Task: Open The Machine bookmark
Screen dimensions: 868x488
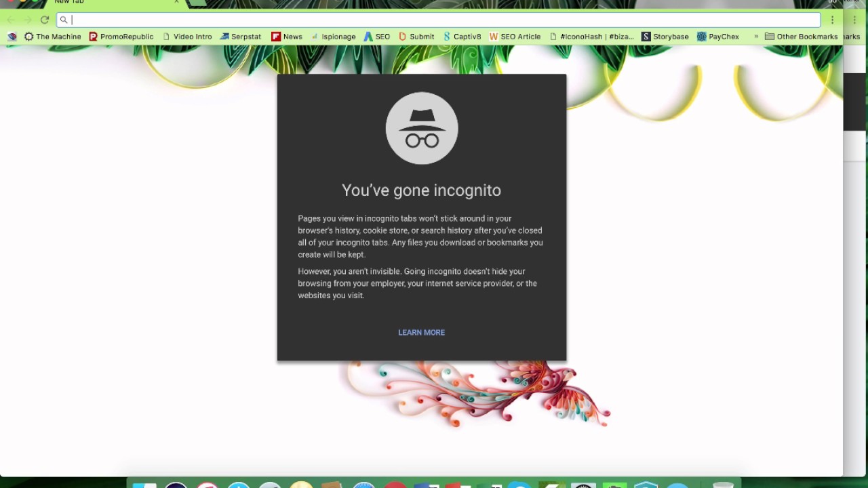Action: coord(52,37)
